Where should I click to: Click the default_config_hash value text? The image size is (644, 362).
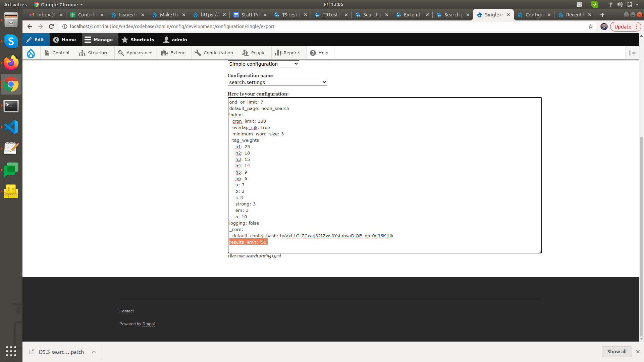point(336,236)
